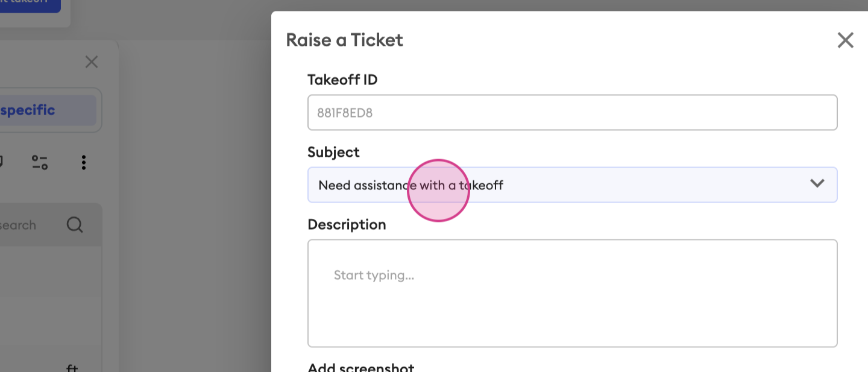Click the 'Subject' field label
This screenshot has height=372, width=868.
coord(333,152)
